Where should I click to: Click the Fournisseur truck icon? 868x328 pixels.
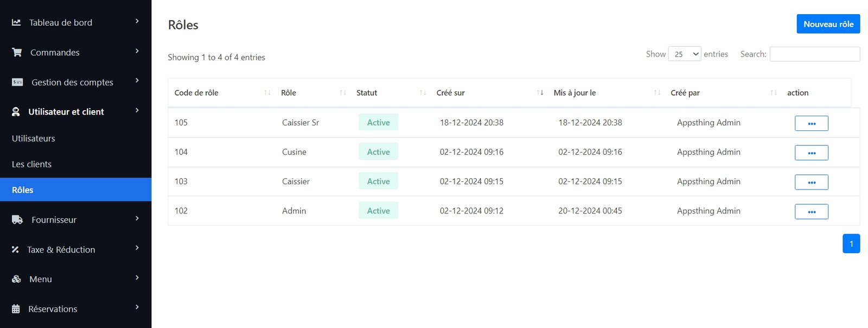17,220
